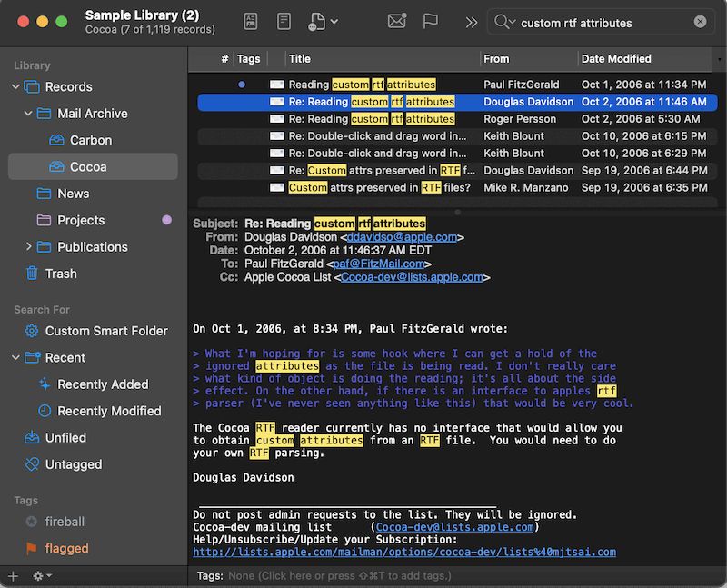Click the actions gear icon at bottom left

pos(38,576)
